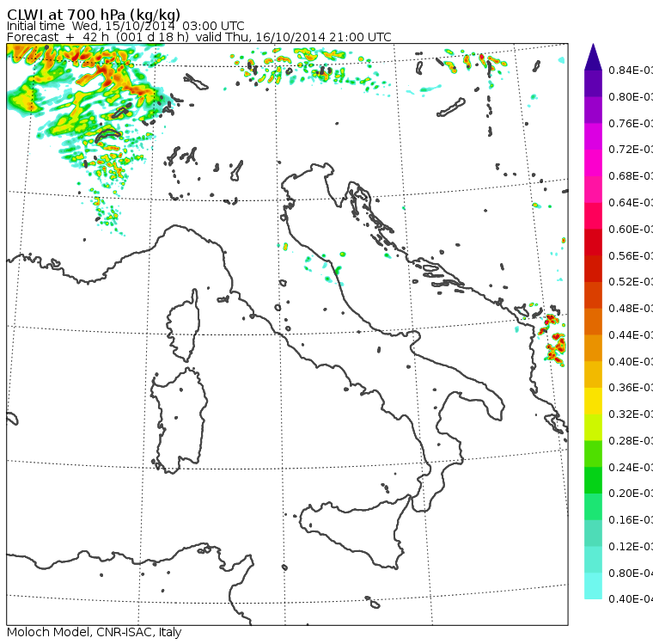Click the 0.84E-03 scale label
The height and width of the screenshot is (644, 653).
point(631,70)
